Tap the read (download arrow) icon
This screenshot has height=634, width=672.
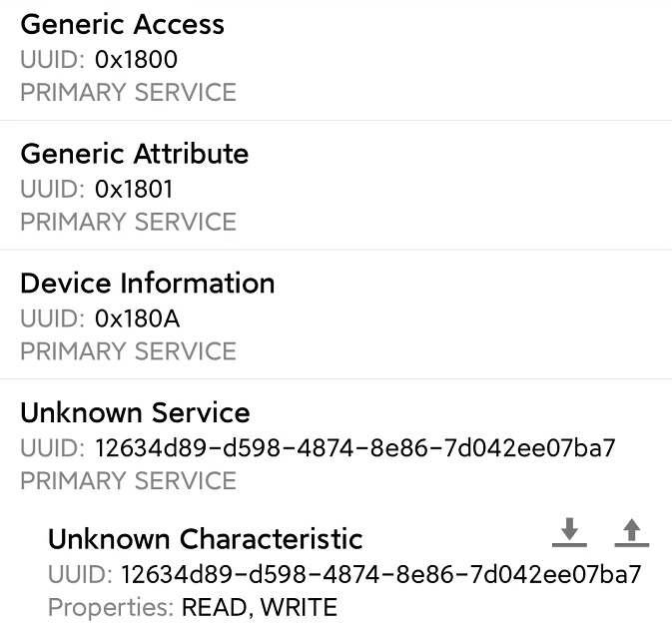(569, 533)
